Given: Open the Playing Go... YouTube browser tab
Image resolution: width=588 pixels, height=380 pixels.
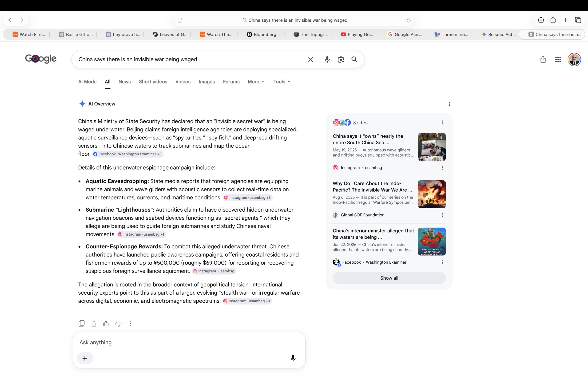Looking at the screenshot, I should click(357, 35).
